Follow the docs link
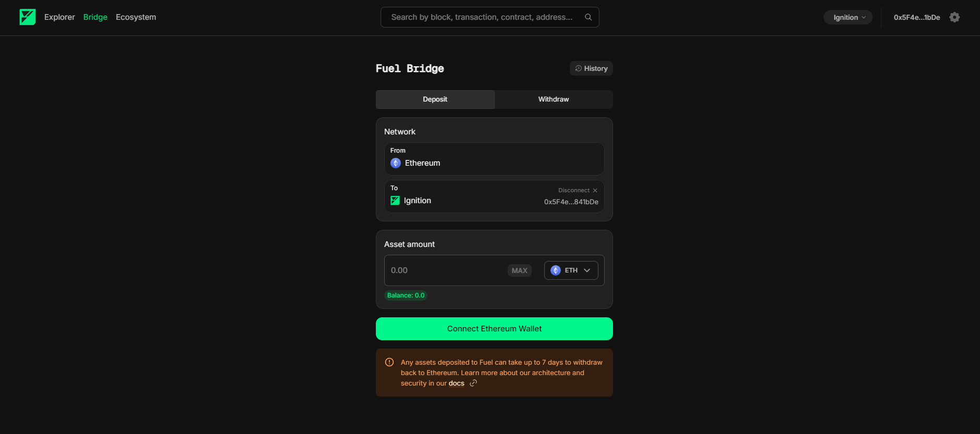 coord(456,383)
